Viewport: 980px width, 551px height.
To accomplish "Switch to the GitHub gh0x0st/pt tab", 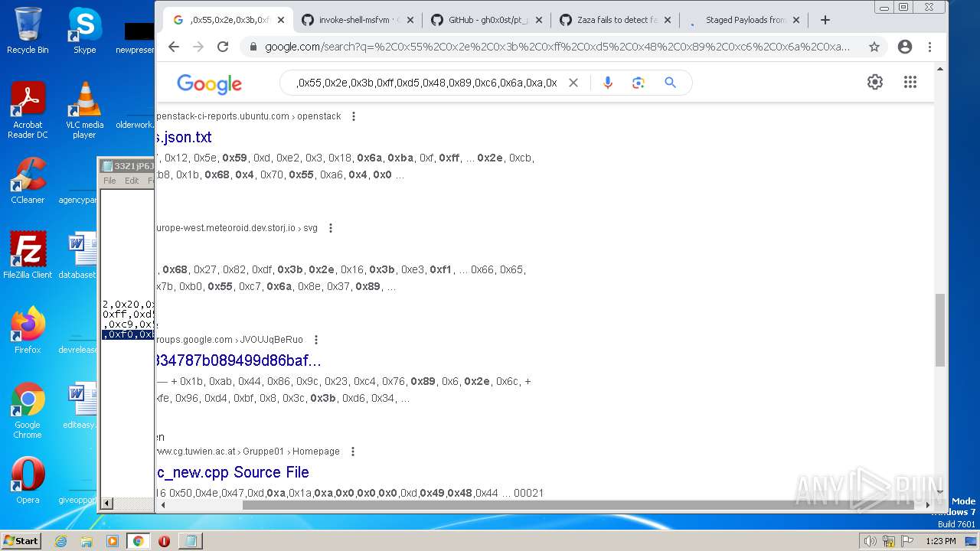I will 486,20.
